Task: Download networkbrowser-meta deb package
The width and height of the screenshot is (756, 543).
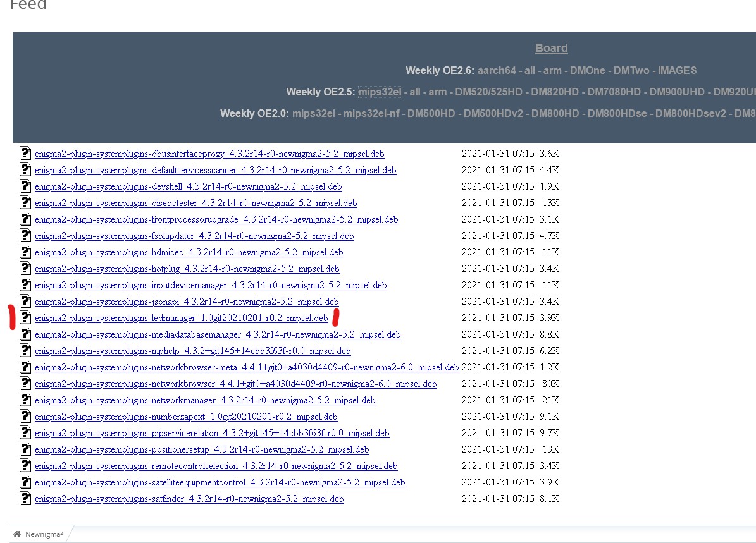Action: tap(247, 368)
